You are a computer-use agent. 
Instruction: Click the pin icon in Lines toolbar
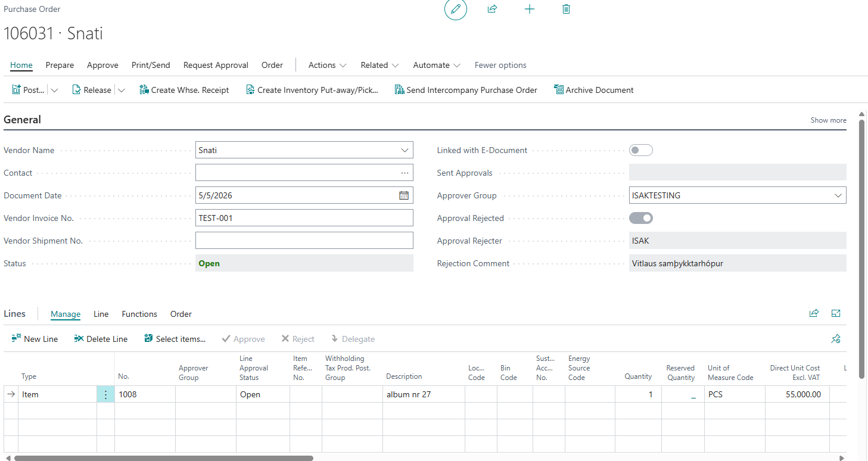tap(836, 339)
